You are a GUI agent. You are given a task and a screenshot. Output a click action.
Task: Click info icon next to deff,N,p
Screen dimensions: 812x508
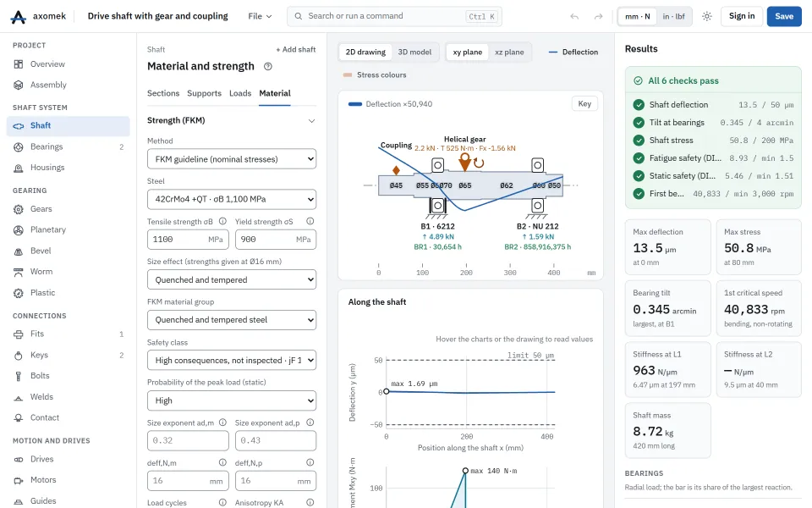310,462
